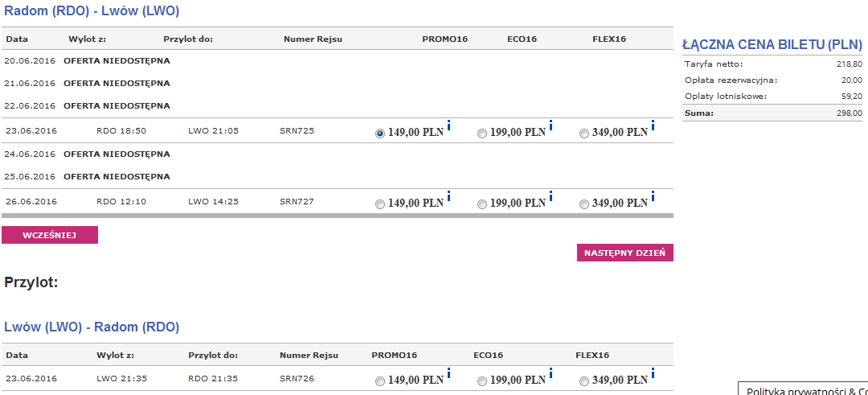
Task: Click arrival time RDO 21:35
Action: 214,379
